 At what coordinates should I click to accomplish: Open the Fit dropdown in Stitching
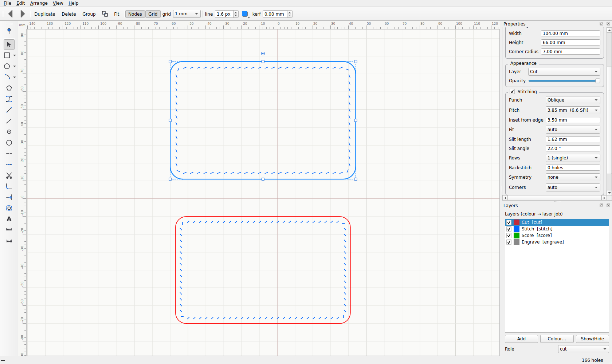pyautogui.click(x=573, y=130)
